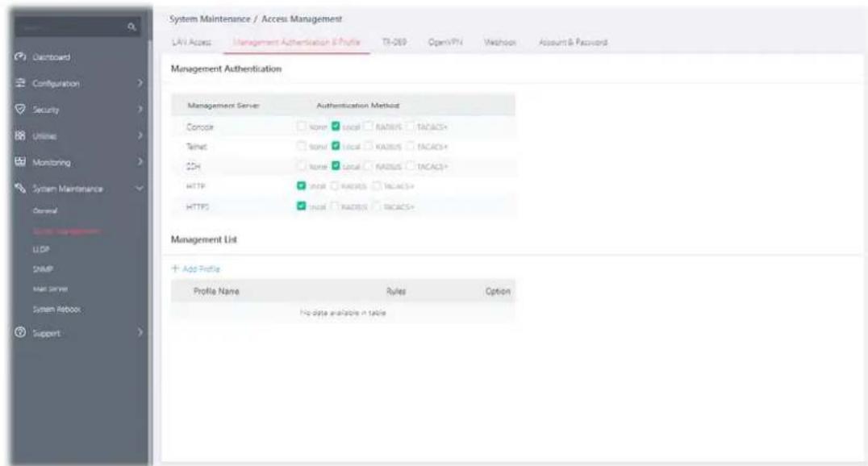Open LLDP in the sidebar
The width and height of the screenshot is (868, 466).
point(41,250)
